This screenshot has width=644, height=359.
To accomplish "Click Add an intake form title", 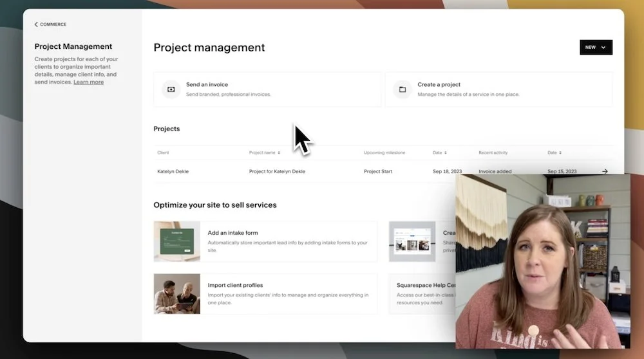I will (232, 233).
